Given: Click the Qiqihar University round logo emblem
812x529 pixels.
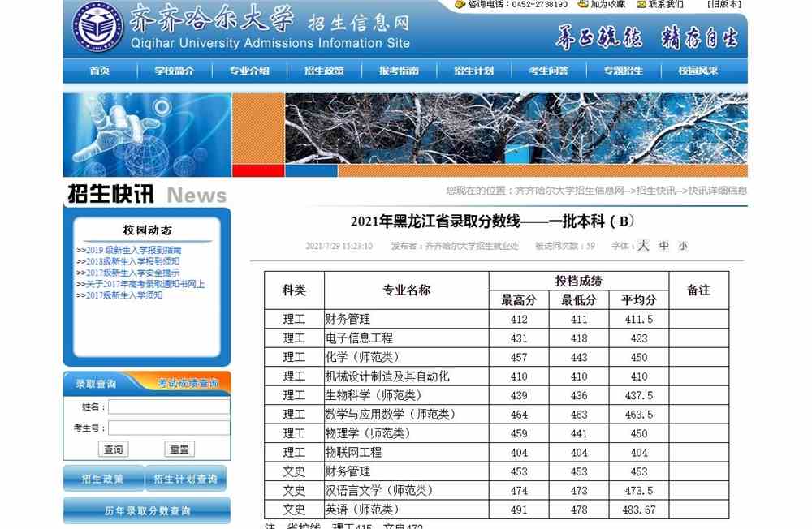Looking at the screenshot, I should point(97,28).
